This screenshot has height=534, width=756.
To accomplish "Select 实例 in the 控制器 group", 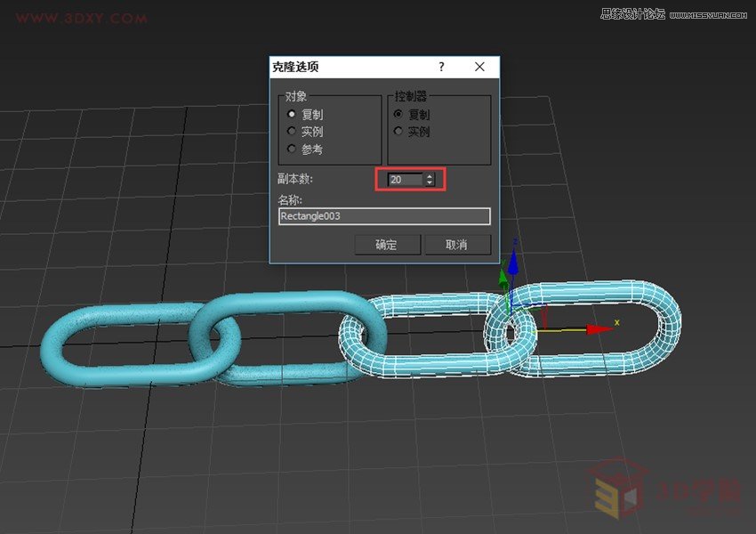I will [398, 131].
